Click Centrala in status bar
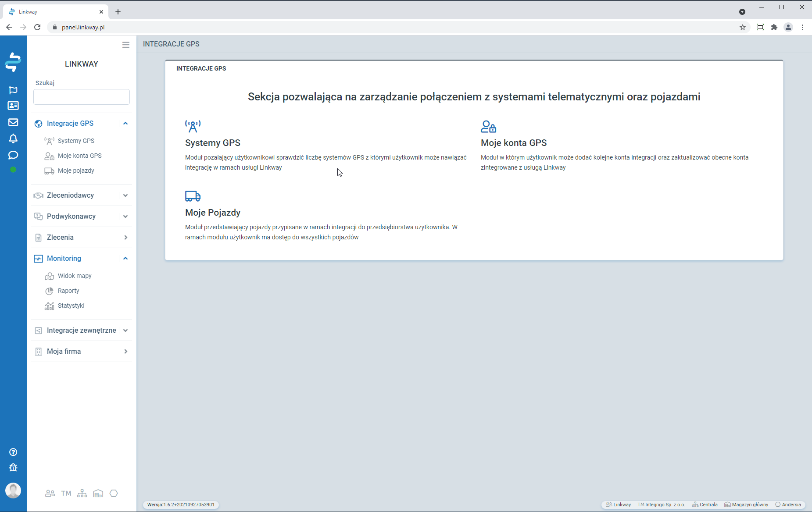This screenshot has height=512, width=812. [x=705, y=505]
